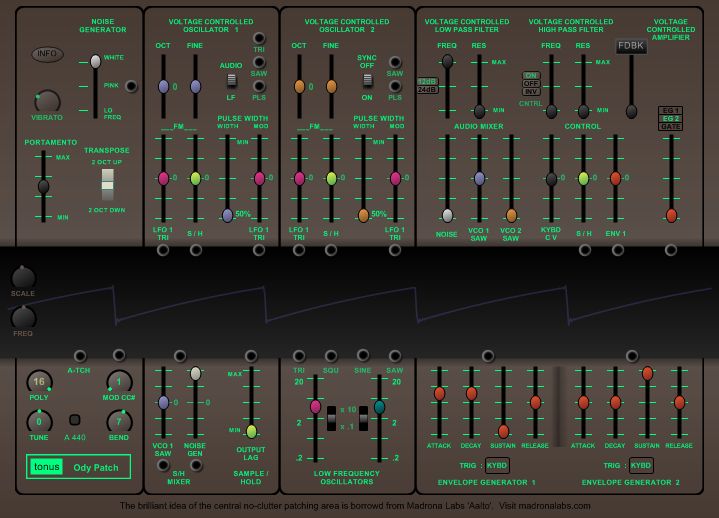
Task: Toggle the second LFO x10/x.1 range switch
Action: click(363, 418)
